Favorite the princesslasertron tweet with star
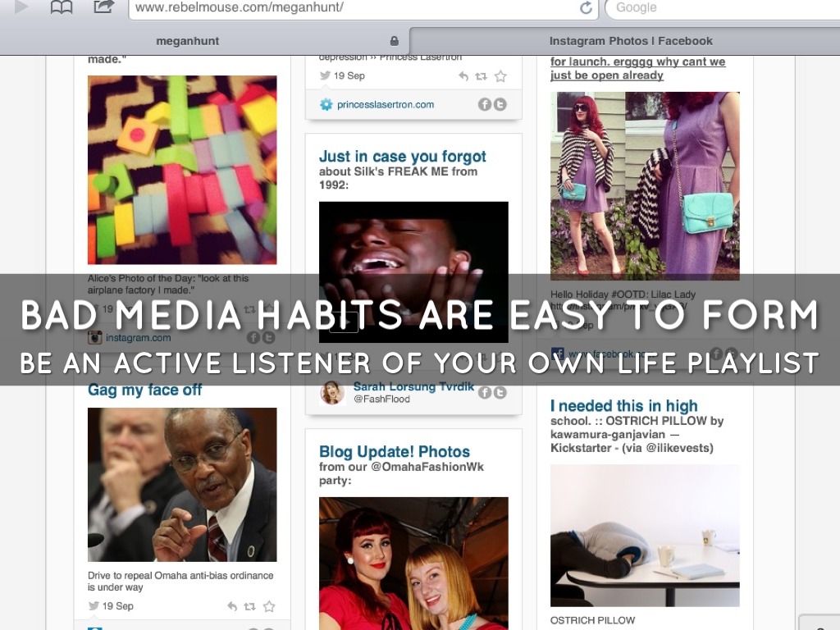 tap(500, 76)
